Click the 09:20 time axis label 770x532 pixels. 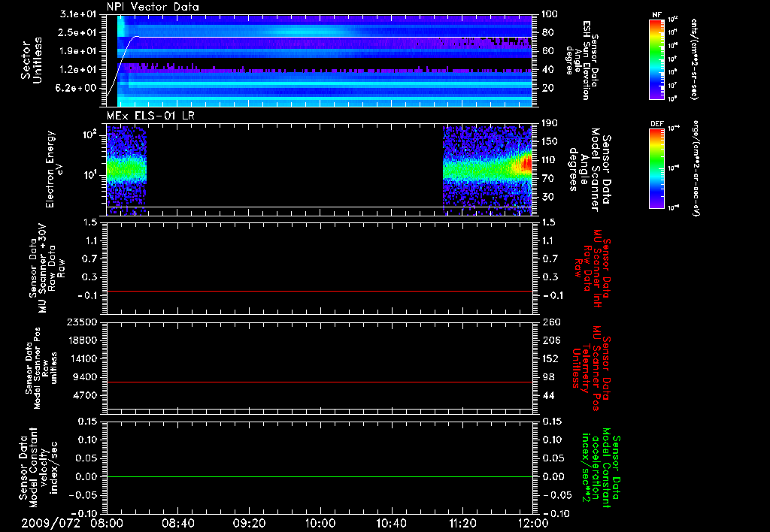tap(249, 521)
